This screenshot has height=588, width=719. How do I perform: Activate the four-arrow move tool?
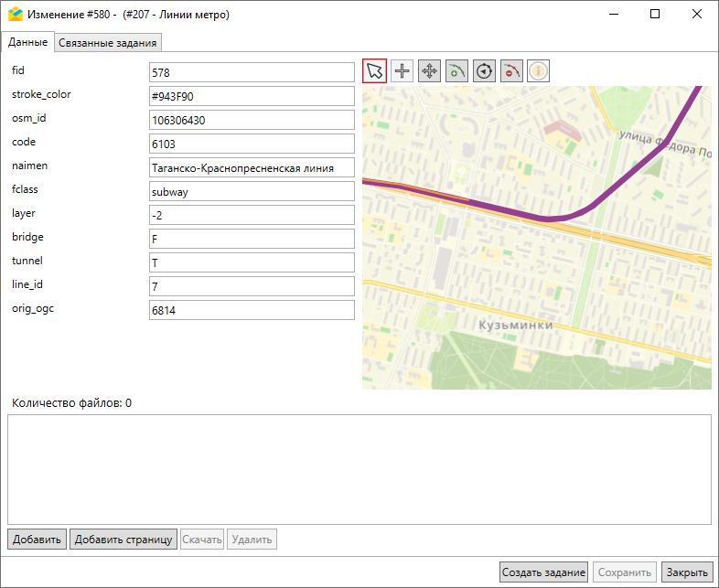tap(430, 71)
